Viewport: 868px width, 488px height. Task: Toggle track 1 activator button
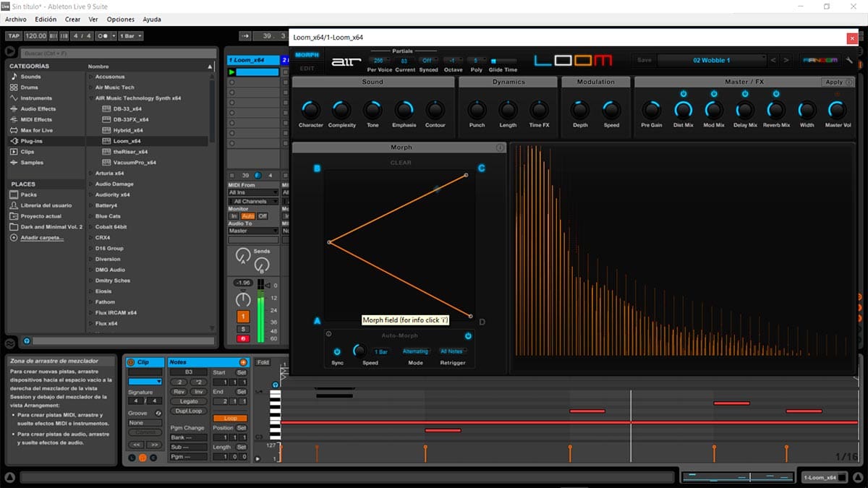coord(243,317)
